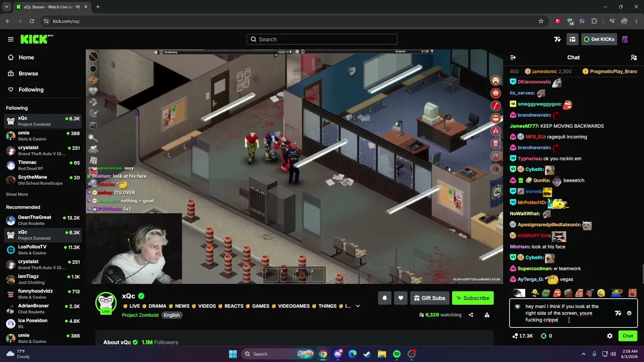Open the 7TV emote menu in chat box
644x362 pixels.
618,313
